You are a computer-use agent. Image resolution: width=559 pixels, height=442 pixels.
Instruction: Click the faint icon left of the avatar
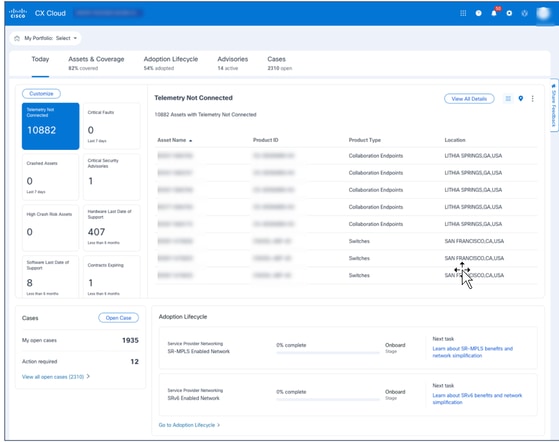524,13
